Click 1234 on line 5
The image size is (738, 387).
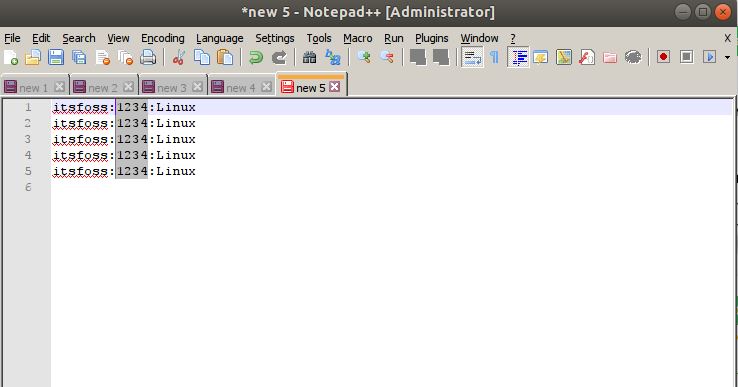tap(132, 171)
